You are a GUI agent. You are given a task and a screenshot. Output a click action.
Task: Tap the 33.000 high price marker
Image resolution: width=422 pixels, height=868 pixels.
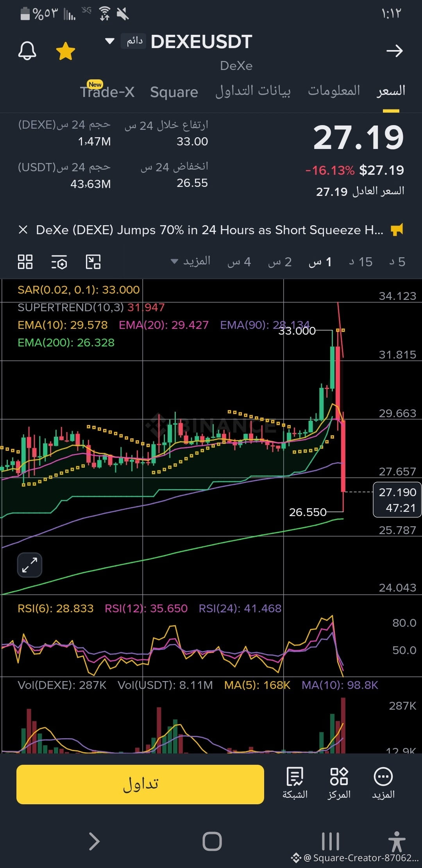297,331
